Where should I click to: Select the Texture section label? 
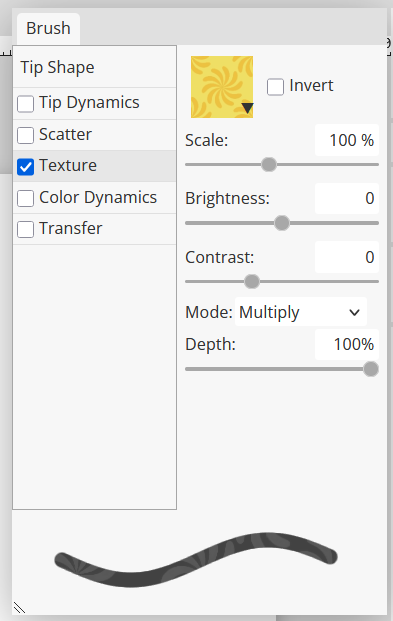[x=68, y=166]
